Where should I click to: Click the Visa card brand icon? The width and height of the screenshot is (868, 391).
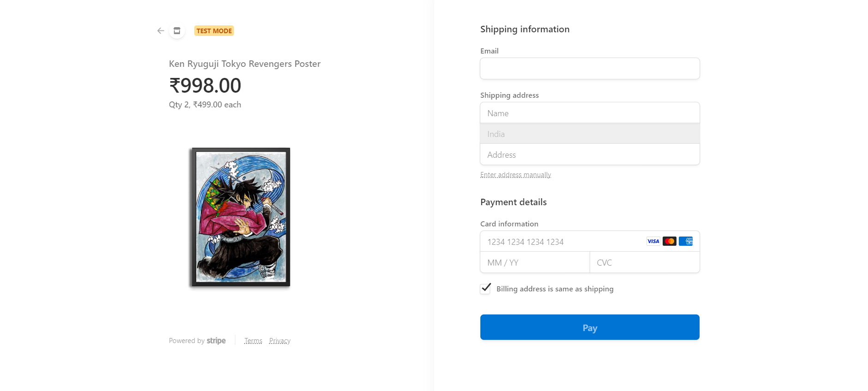(653, 241)
